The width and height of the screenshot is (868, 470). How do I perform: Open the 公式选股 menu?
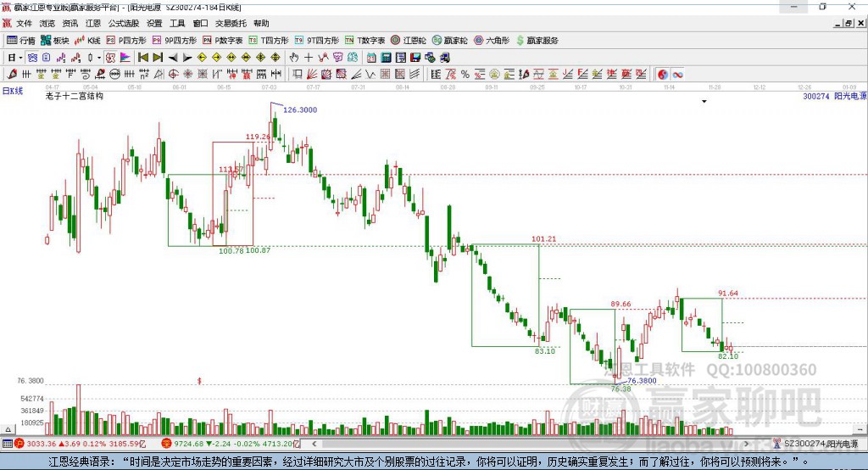tap(124, 23)
